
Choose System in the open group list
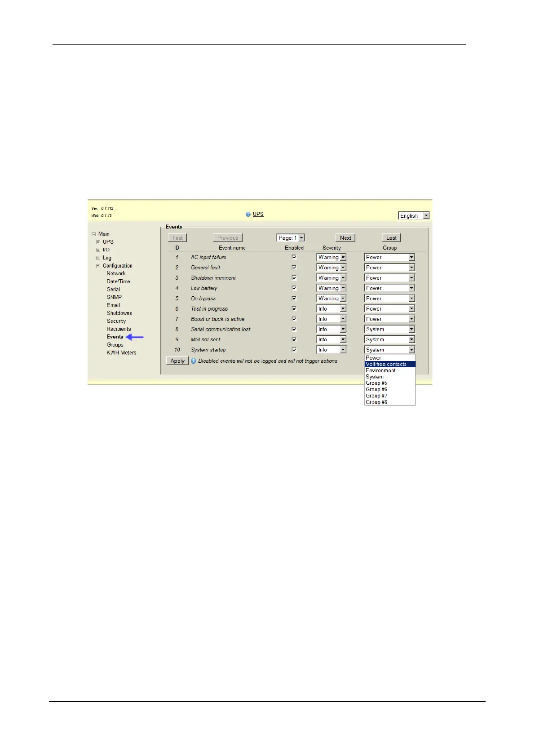click(390, 377)
